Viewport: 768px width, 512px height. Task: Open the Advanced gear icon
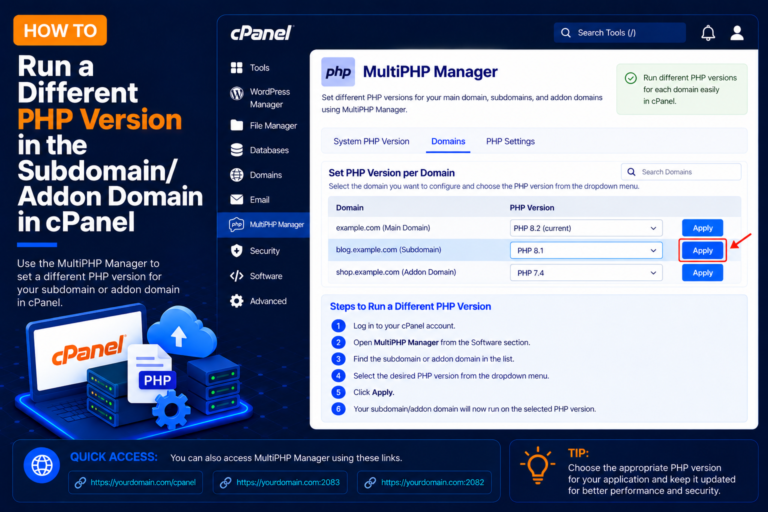coord(237,301)
